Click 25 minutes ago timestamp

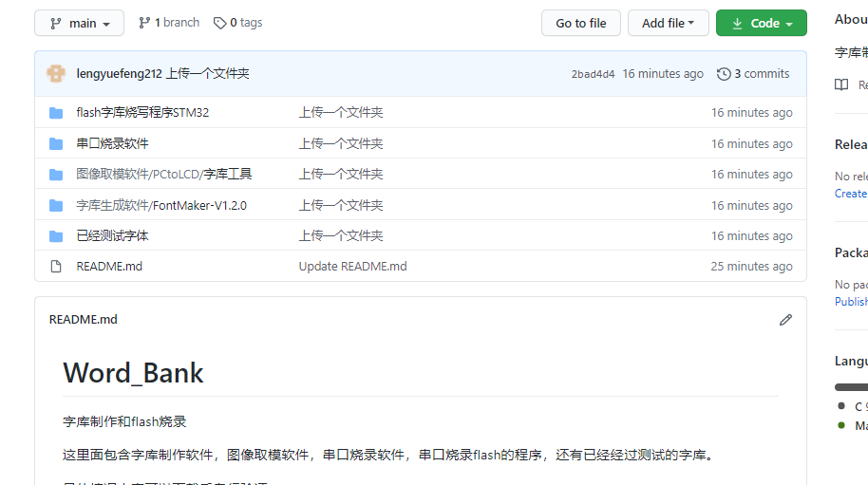tap(752, 266)
